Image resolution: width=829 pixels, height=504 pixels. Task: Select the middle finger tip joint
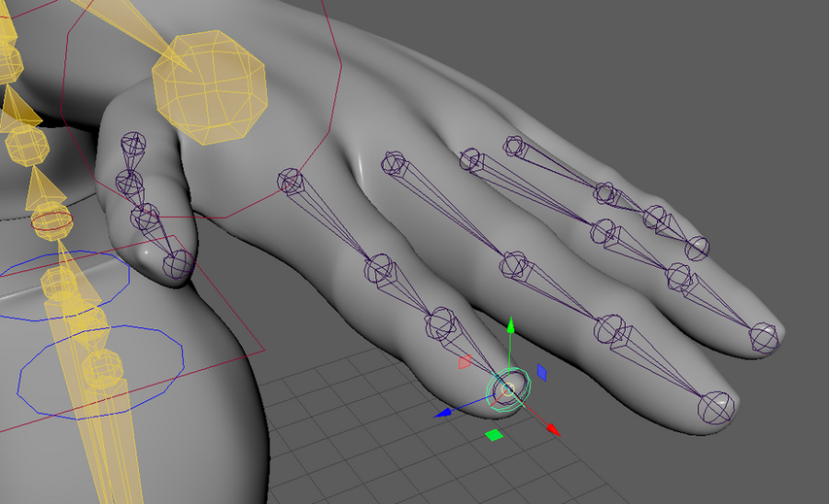pos(716,407)
